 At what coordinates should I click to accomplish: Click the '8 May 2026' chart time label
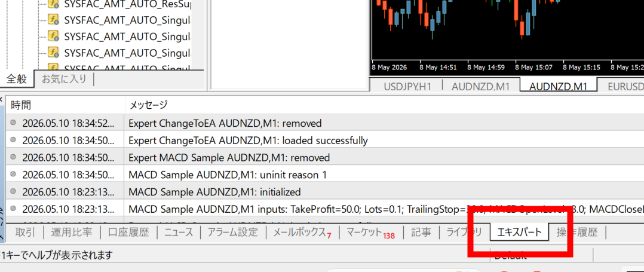[x=390, y=67]
